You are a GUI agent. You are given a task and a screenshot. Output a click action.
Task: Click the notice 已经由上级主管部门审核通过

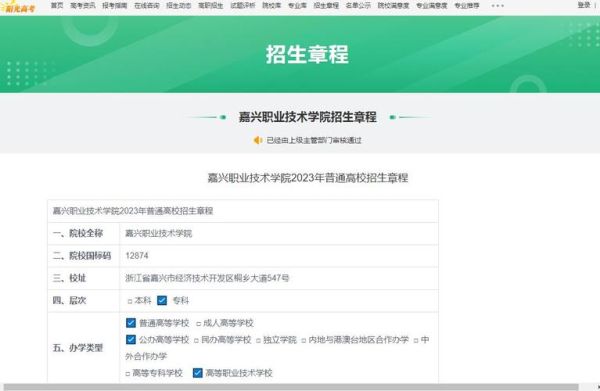314,140
